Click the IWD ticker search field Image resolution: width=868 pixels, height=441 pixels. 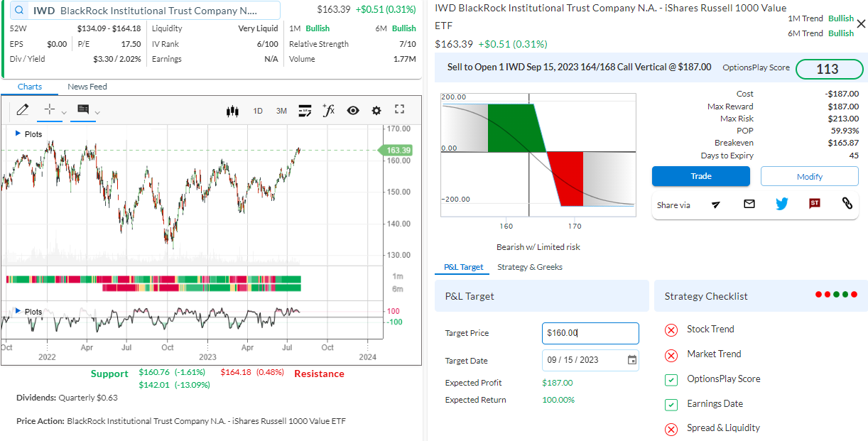145,11
